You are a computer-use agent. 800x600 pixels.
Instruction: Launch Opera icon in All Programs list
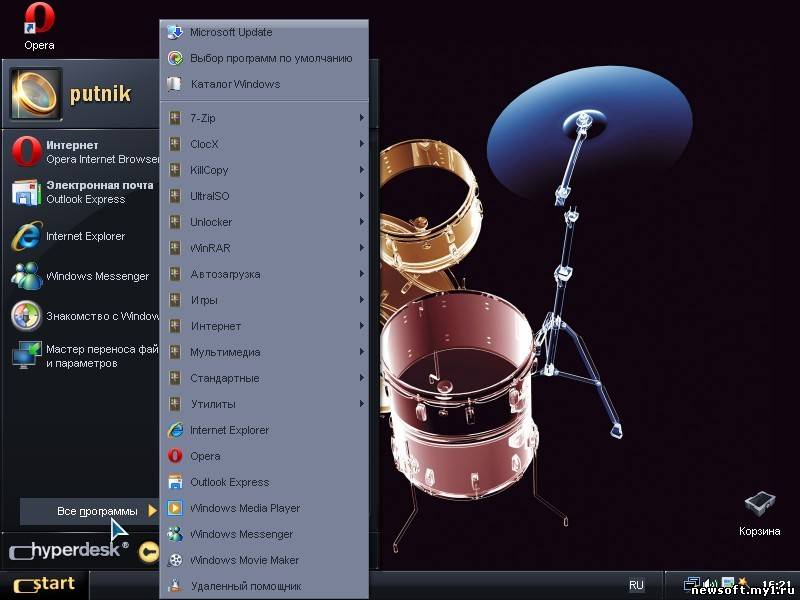[175, 456]
